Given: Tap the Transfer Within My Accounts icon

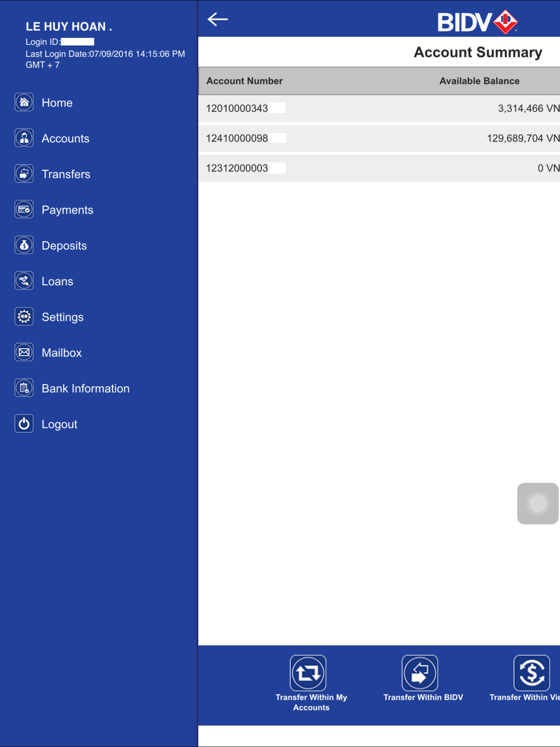Looking at the screenshot, I should point(308,673).
